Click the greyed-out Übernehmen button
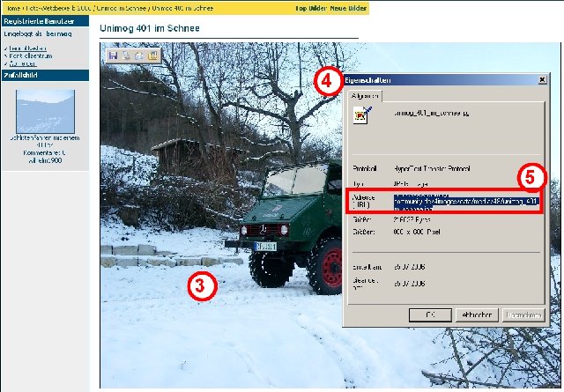The width and height of the screenshot is (564, 392). click(523, 315)
